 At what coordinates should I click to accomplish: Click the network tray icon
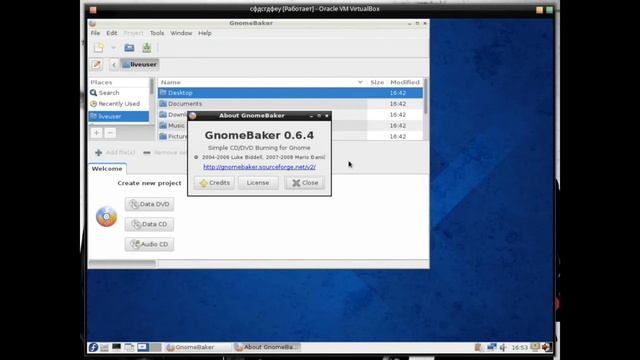click(x=491, y=347)
